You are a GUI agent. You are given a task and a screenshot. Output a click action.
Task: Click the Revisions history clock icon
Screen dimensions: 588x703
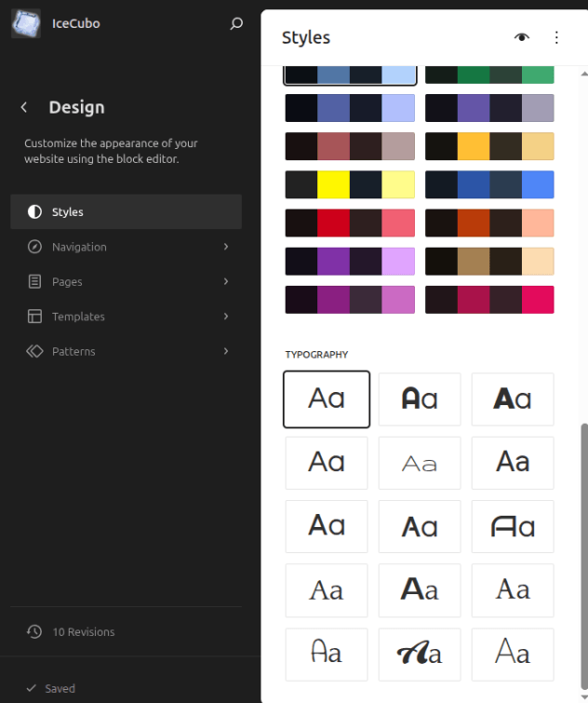pyautogui.click(x=34, y=631)
